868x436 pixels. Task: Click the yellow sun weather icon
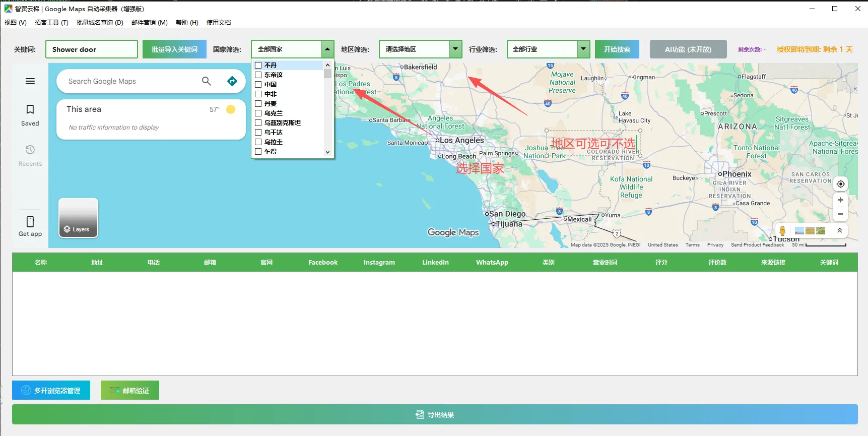[231, 109]
